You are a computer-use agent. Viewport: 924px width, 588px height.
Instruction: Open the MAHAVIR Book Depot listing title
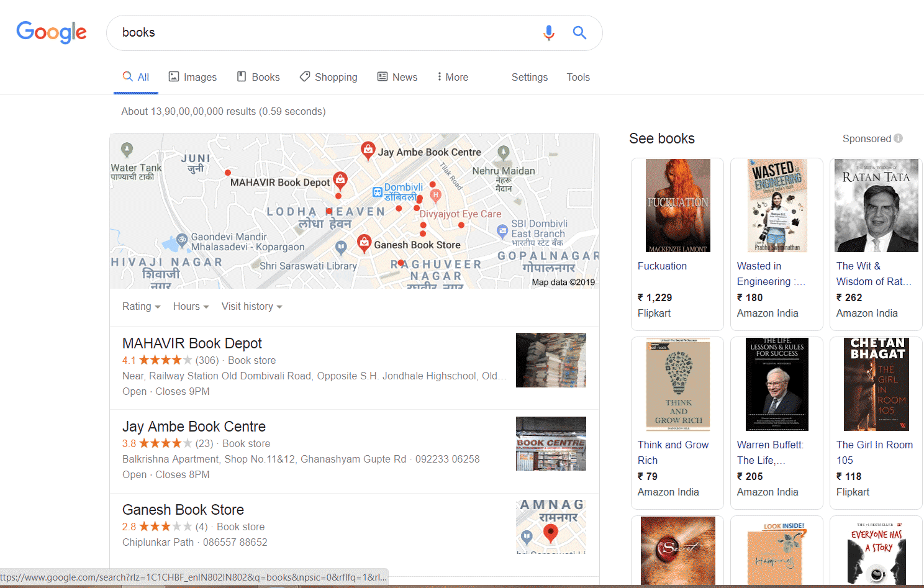192,343
